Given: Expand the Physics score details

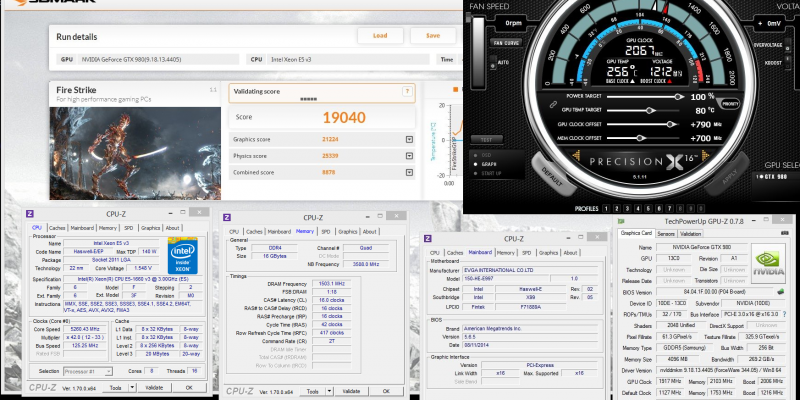Looking at the screenshot, I should point(409,156).
